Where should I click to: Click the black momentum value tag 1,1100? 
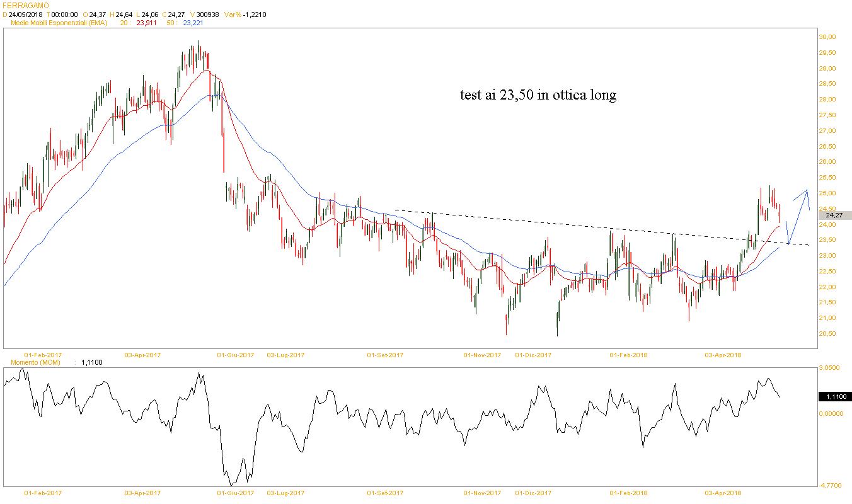[834, 396]
